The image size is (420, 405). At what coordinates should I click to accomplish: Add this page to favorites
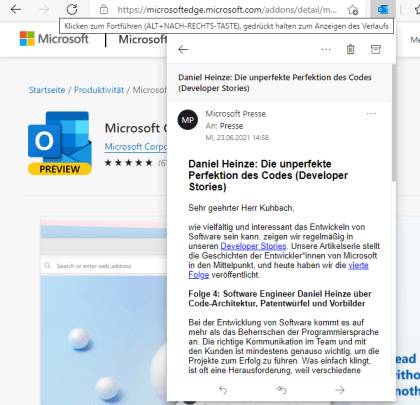(353, 10)
